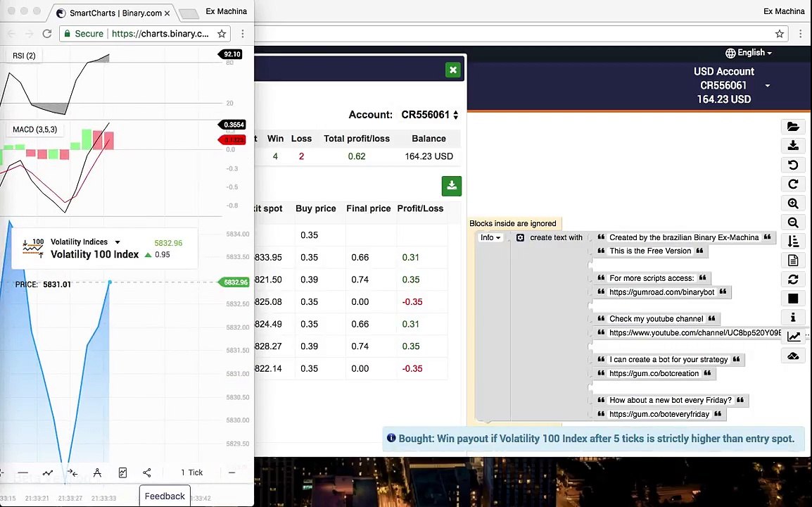
Task: Click the Win count 4 cell
Action: tap(276, 156)
